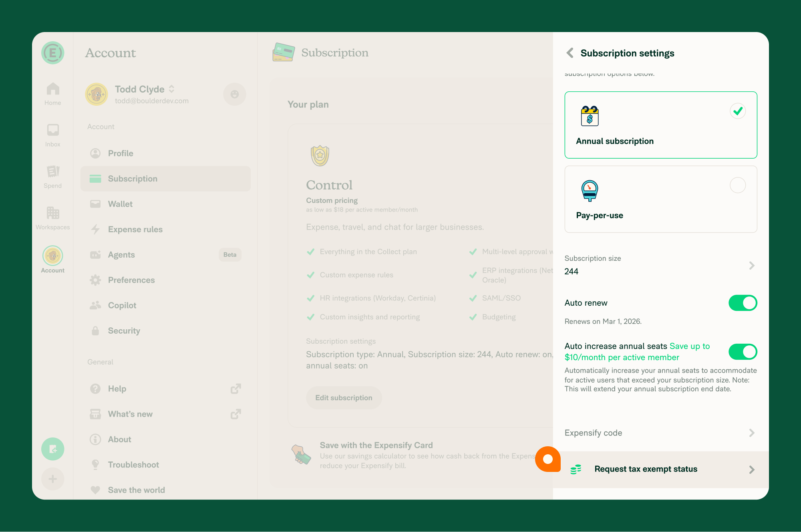This screenshot has height=532, width=801.
Task: Open the About menu item
Action: (x=165, y=439)
